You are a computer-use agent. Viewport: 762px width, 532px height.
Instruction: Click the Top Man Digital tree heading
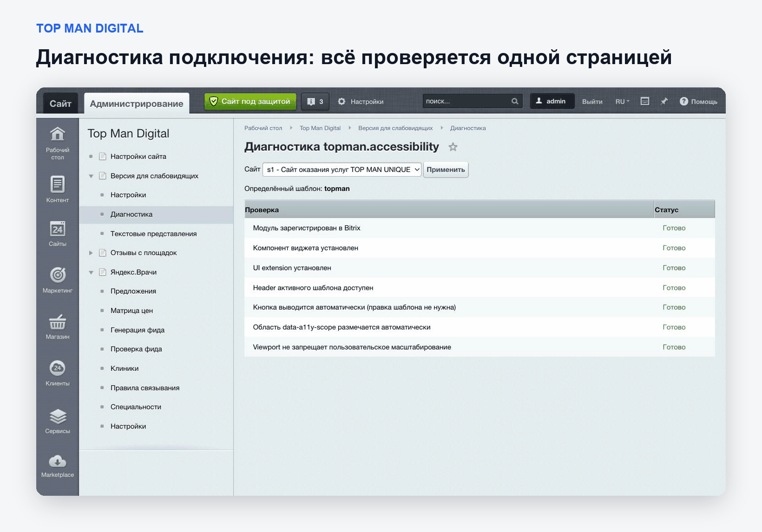128,134
